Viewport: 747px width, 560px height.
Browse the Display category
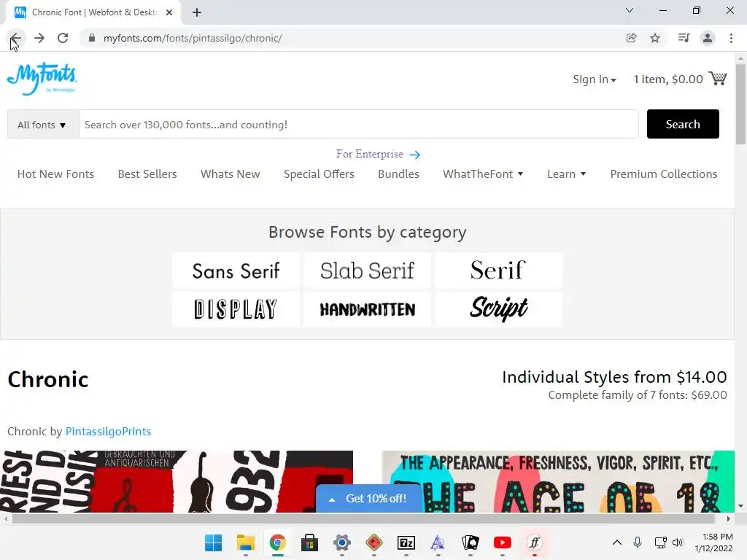click(x=236, y=309)
